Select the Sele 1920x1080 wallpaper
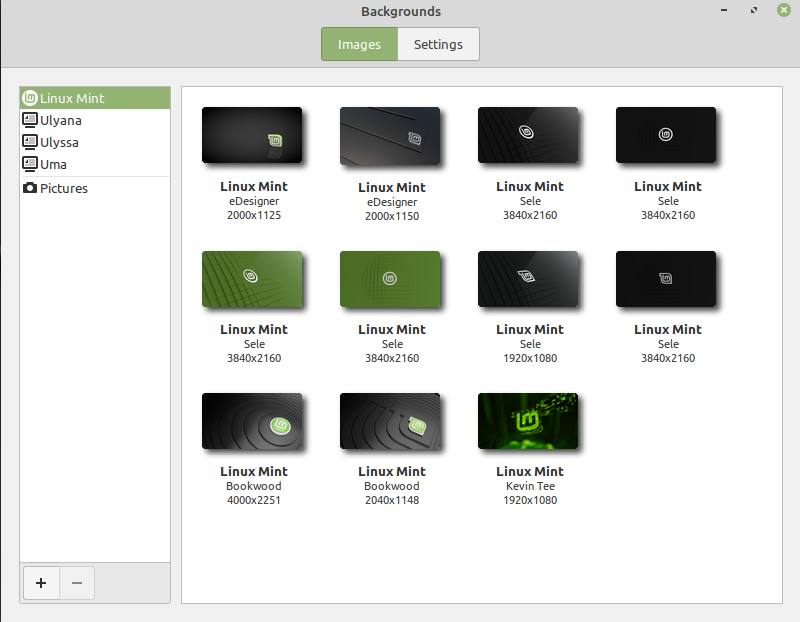 pos(528,279)
